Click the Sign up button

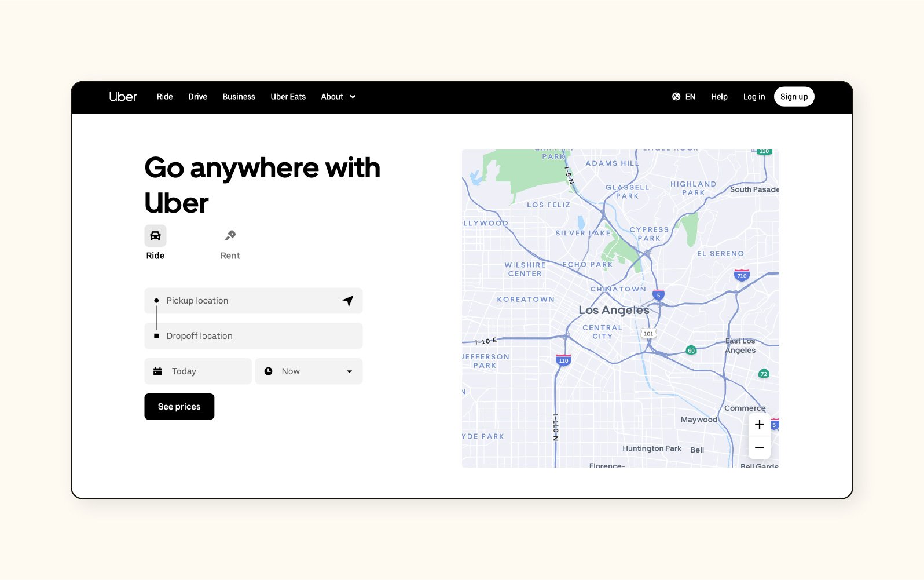pos(794,97)
